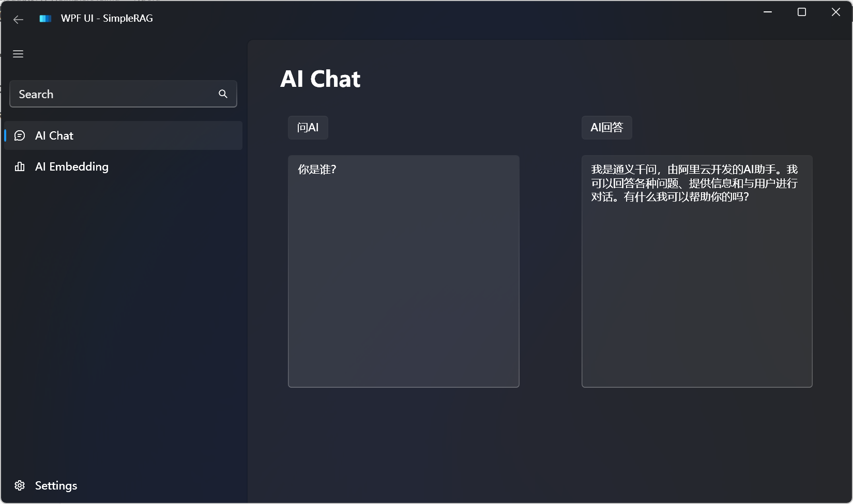
Task: Toggle the hamburger navigation menu
Action: [x=18, y=54]
